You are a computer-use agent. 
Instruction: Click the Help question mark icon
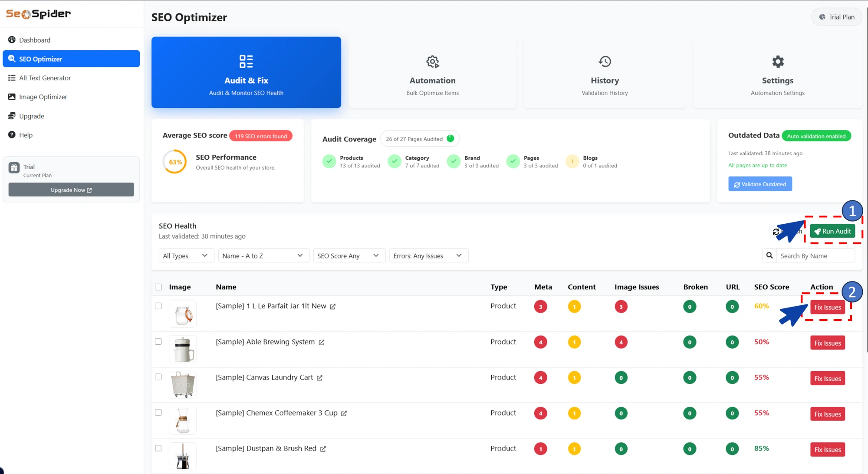tap(12, 134)
